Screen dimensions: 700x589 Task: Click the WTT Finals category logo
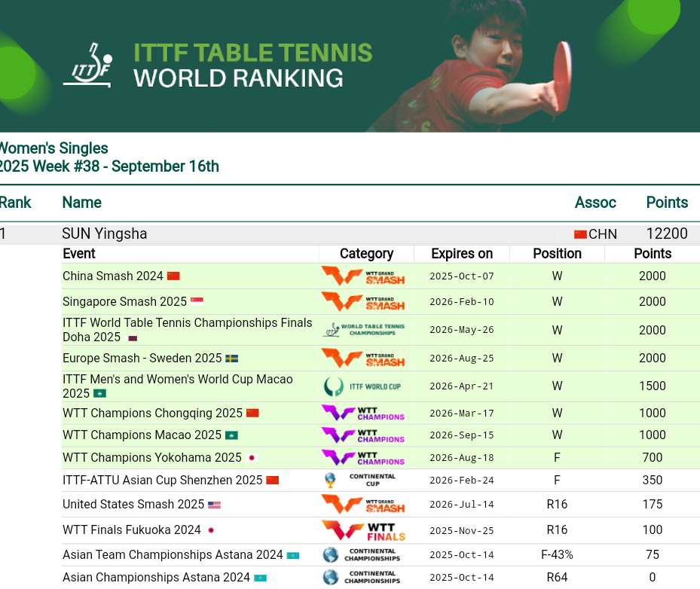pyautogui.click(x=363, y=530)
